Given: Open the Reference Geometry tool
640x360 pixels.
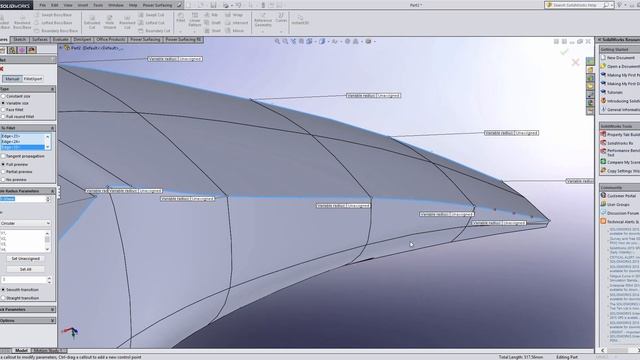Looking at the screenshot, I should 263,20.
